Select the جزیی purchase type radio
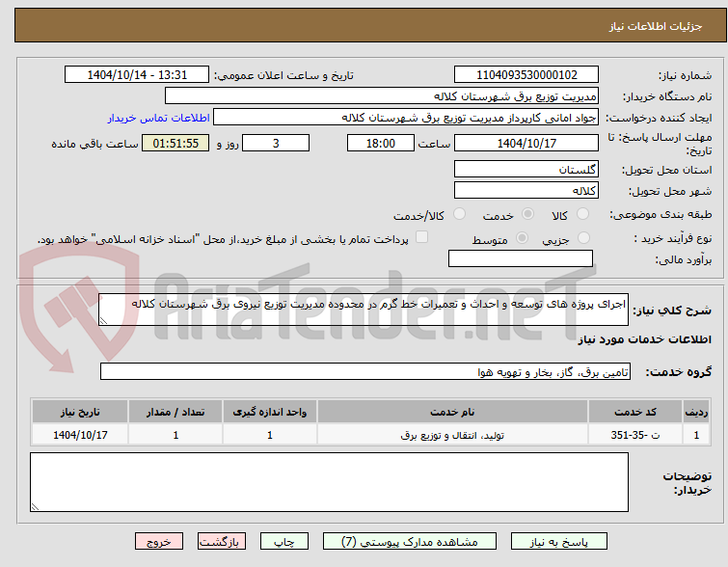The width and height of the screenshot is (728, 567). (583, 238)
